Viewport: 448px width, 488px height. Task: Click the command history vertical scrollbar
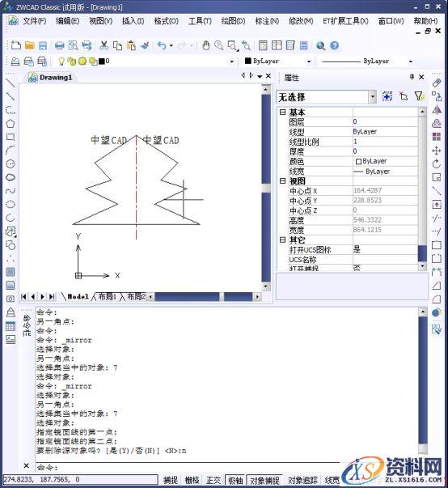(423, 381)
